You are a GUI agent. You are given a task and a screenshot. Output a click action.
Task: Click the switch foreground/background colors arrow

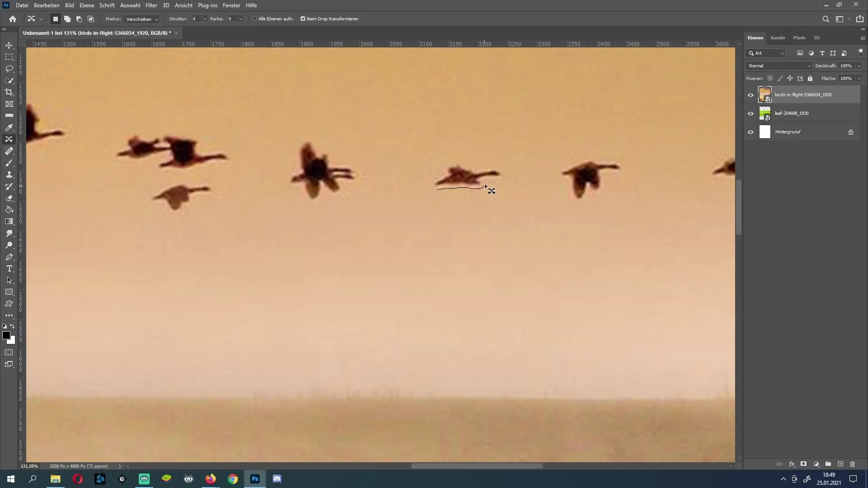click(13, 326)
